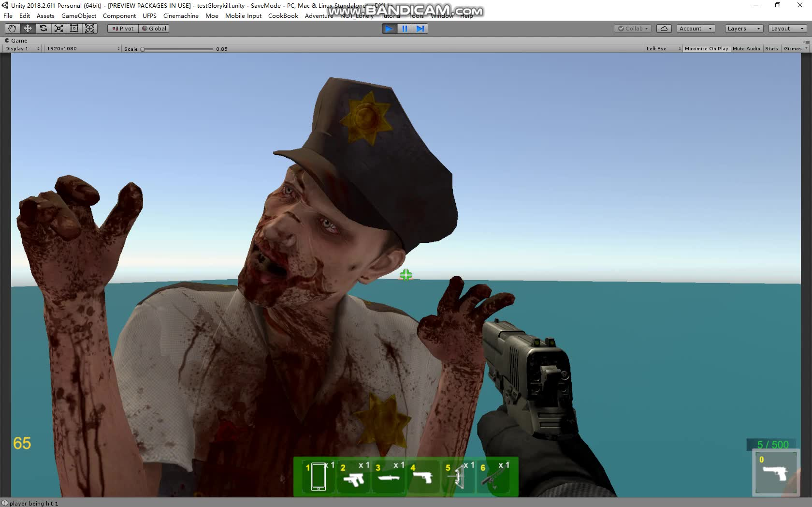Open the Mobile Input menu

point(243,15)
